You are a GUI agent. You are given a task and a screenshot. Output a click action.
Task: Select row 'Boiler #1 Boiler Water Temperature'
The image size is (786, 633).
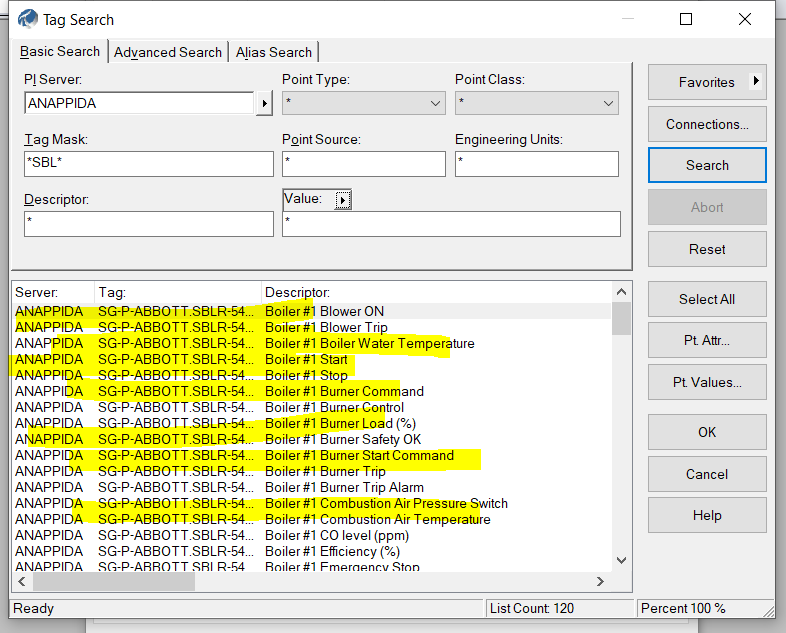coord(312,343)
